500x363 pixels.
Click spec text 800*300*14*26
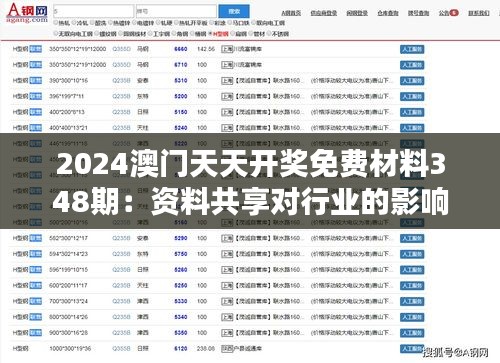pyautogui.click(x=68, y=317)
